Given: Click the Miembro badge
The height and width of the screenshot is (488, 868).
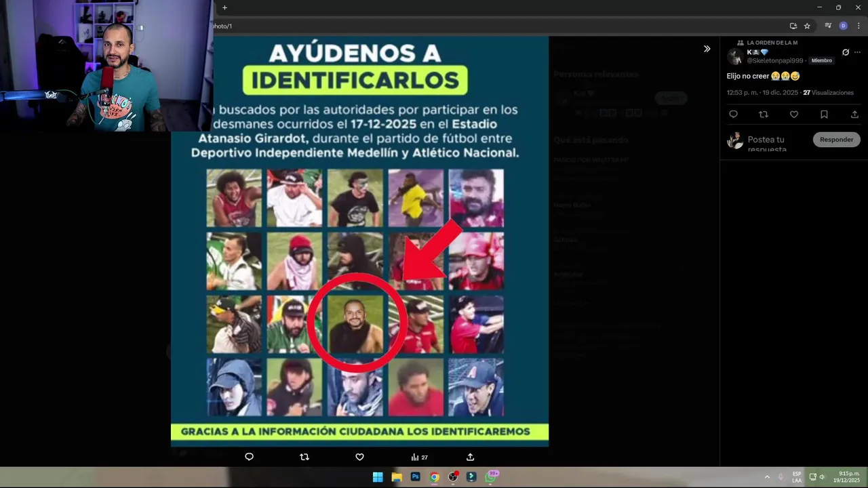Looking at the screenshot, I should (821, 60).
